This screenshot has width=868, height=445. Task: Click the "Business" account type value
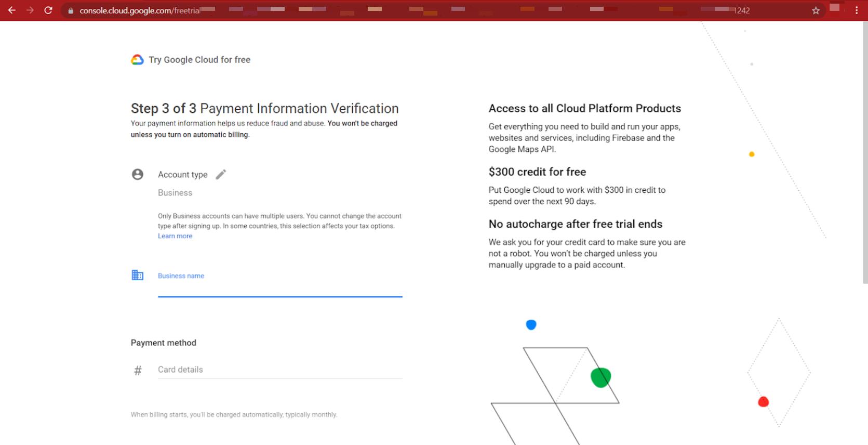(175, 193)
